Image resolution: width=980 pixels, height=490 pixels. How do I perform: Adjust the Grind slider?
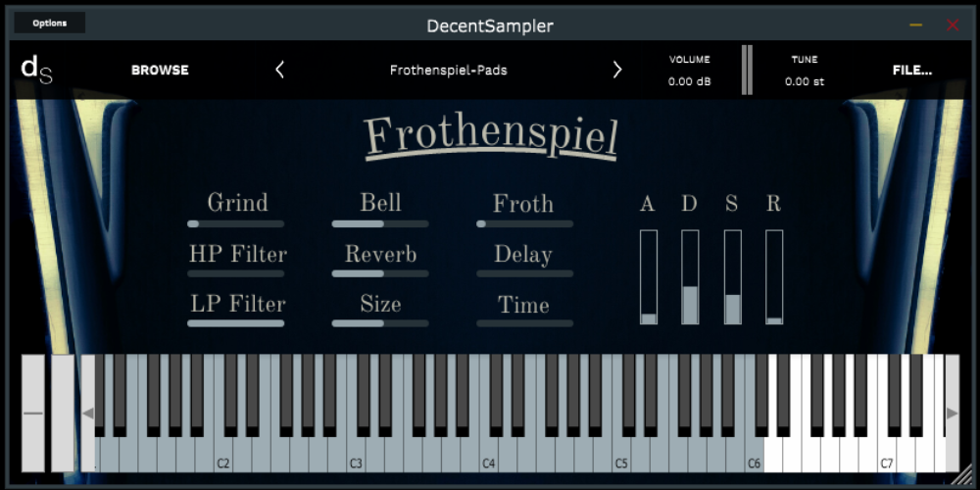[x=235, y=223]
